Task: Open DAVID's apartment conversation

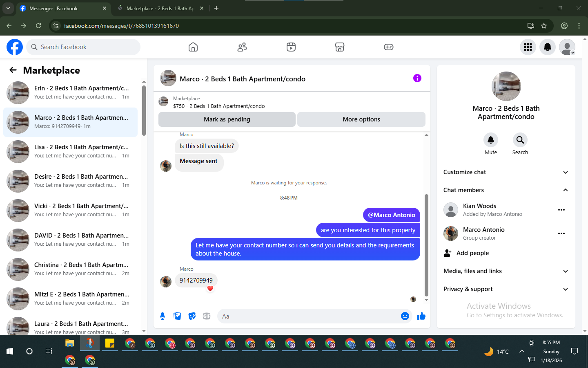Action: coord(70,240)
